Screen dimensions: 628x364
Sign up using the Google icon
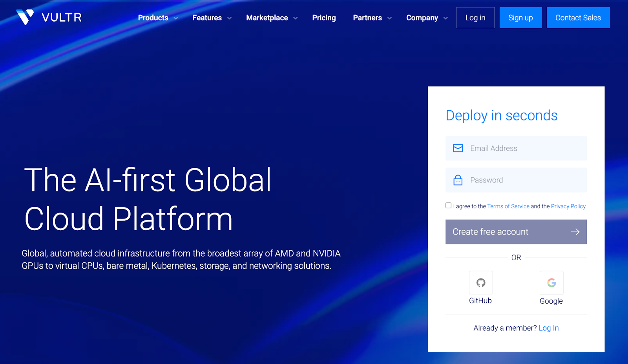click(x=551, y=282)
